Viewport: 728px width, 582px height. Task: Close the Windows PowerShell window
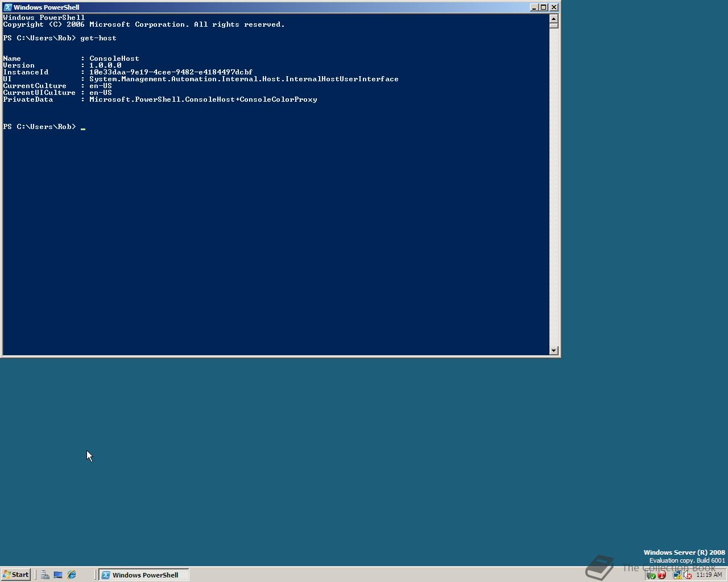[x=553, y=7]
